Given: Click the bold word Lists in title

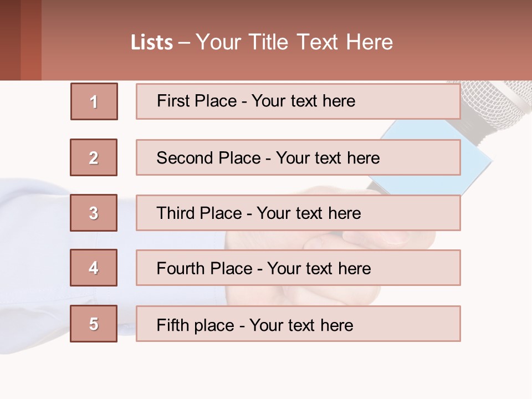Looking at the screenshot, I should click(152, 43).
